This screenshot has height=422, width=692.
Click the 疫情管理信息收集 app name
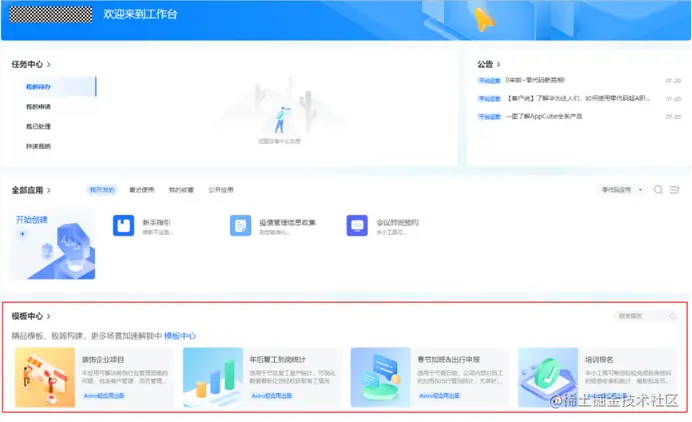click(x=287, y=222)
